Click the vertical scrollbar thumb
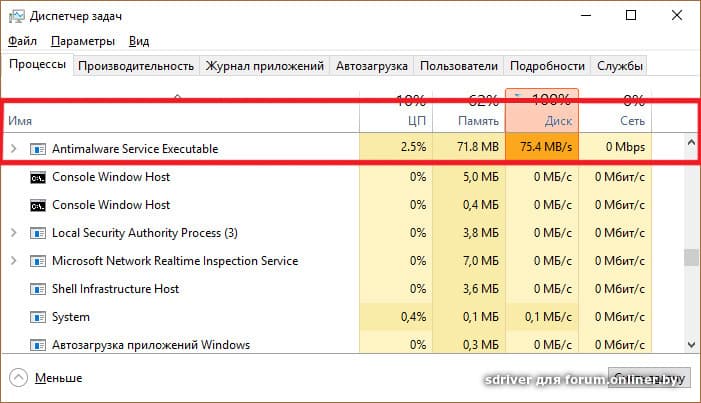 point(690,257)
